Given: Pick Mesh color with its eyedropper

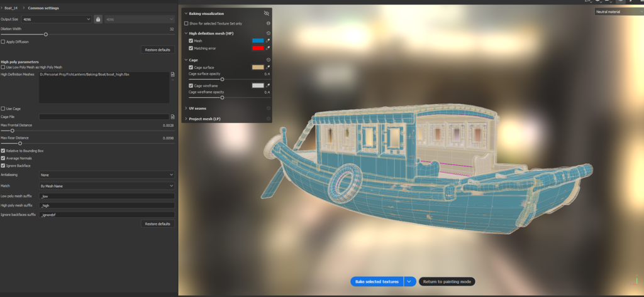Looking at the screenshot, I should click(268, 41).
